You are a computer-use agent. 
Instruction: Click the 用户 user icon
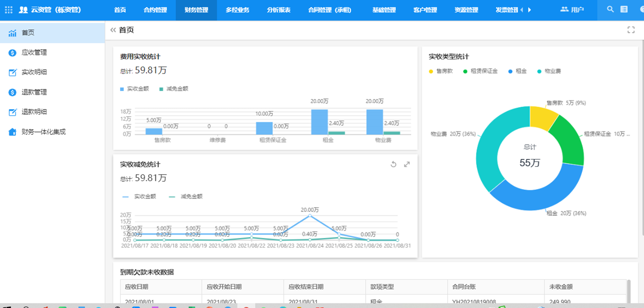coord(564,10)
